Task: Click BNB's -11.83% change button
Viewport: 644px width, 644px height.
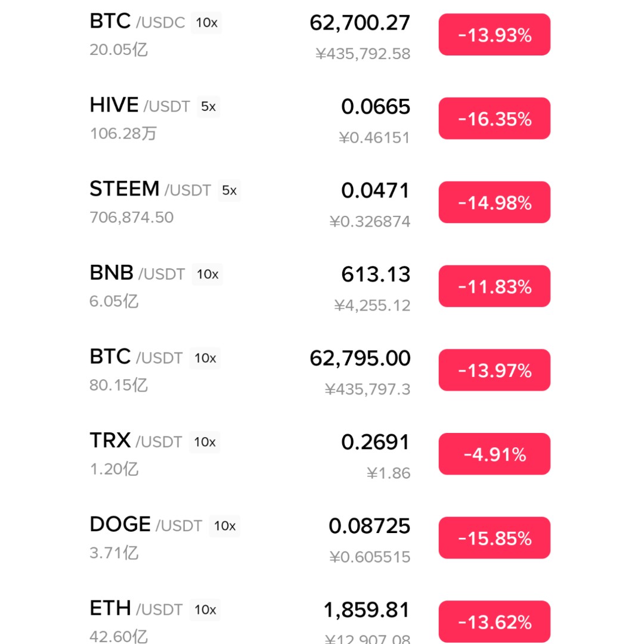Action: [x=494, y=286]
